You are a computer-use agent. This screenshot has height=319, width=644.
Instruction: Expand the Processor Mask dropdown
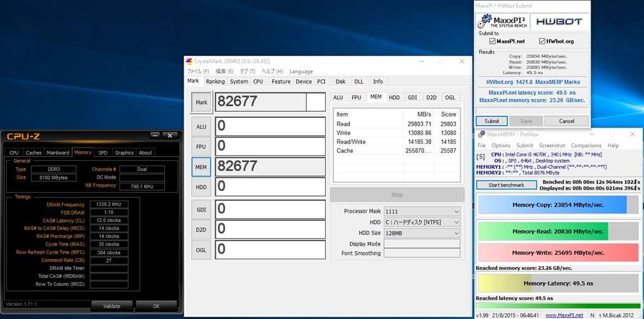[422, 212]
